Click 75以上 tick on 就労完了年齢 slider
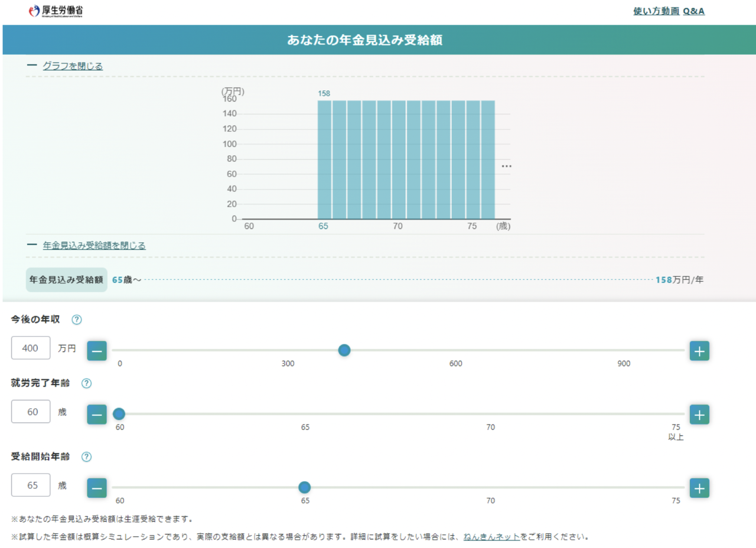This screenshot has width=756, height=548. [676, 432]
